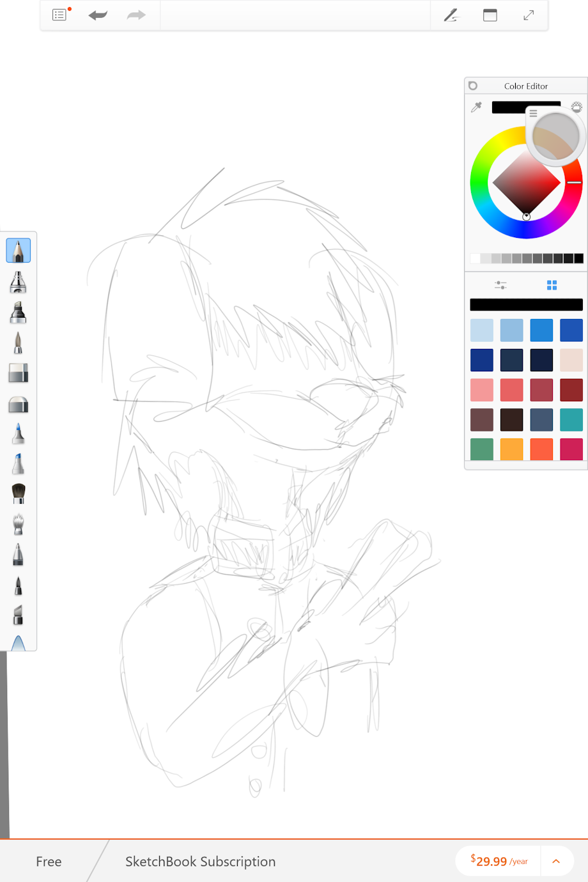Activate the eyedropper color picker
Image resolution: width=588 pixels, height=882 pixels.
point(477,107)
